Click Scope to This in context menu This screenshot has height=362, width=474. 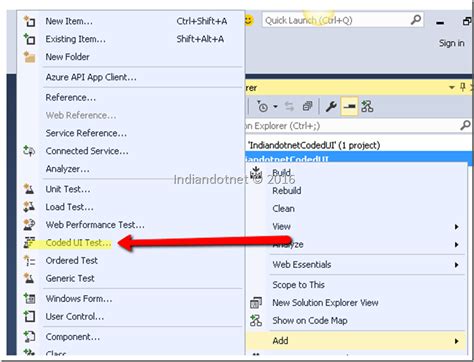coord(298,285)
